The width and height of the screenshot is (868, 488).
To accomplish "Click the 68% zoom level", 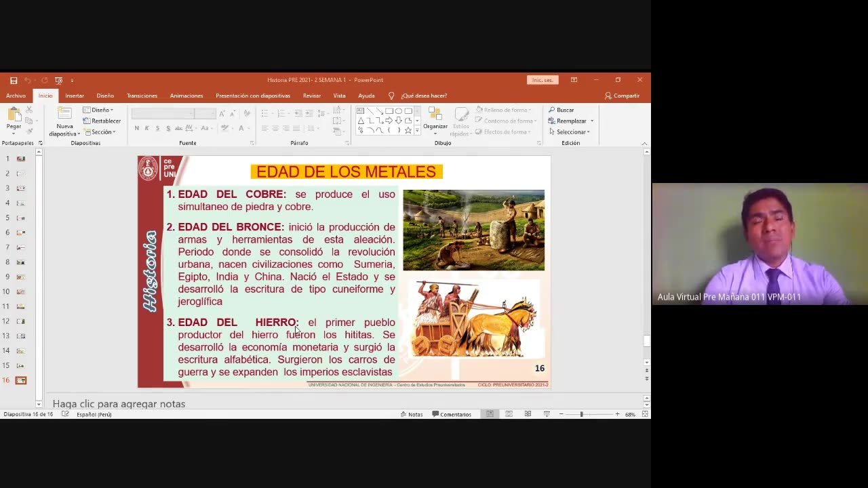I will point(630,414).
